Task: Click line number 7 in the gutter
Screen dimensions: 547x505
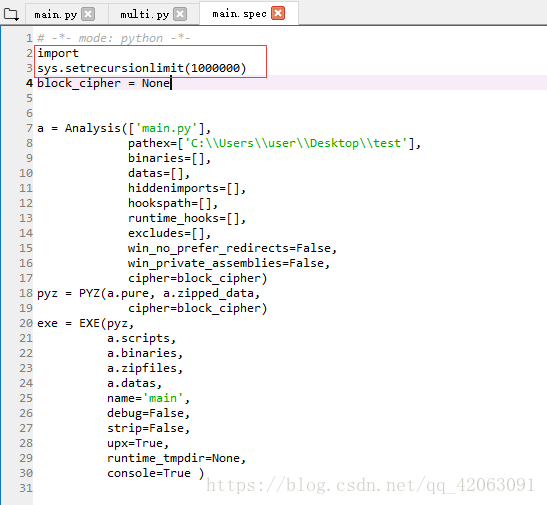Action: [x=29, y=128]
